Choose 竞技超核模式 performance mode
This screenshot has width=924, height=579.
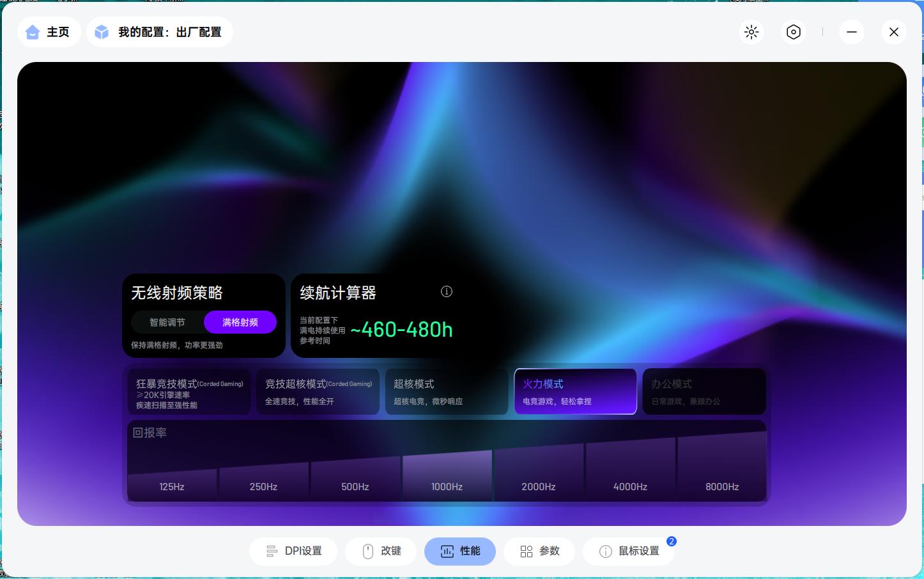318,392
